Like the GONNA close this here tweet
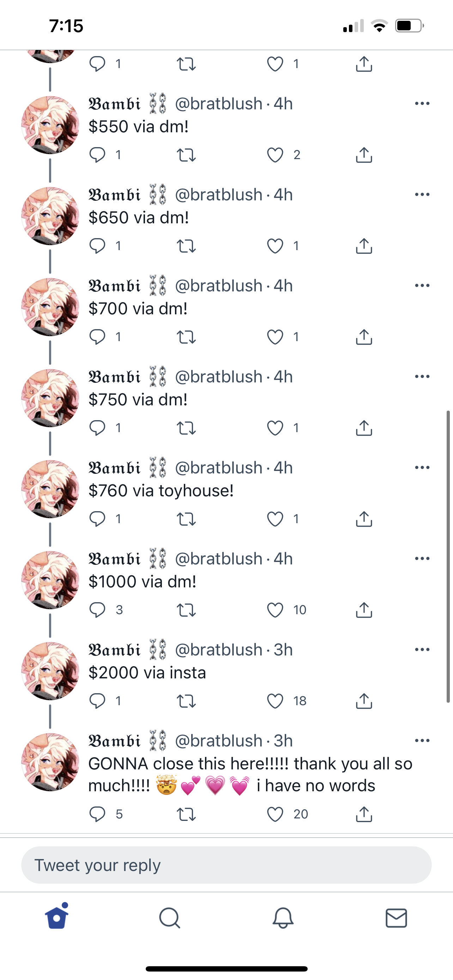This screenshot has height=980, width=453. tap(275, 814)
